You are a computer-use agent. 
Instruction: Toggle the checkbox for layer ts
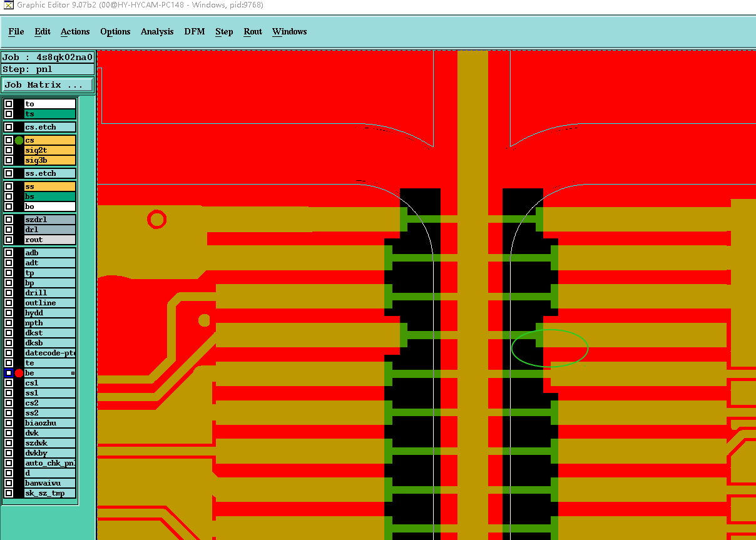pos(9,114)
